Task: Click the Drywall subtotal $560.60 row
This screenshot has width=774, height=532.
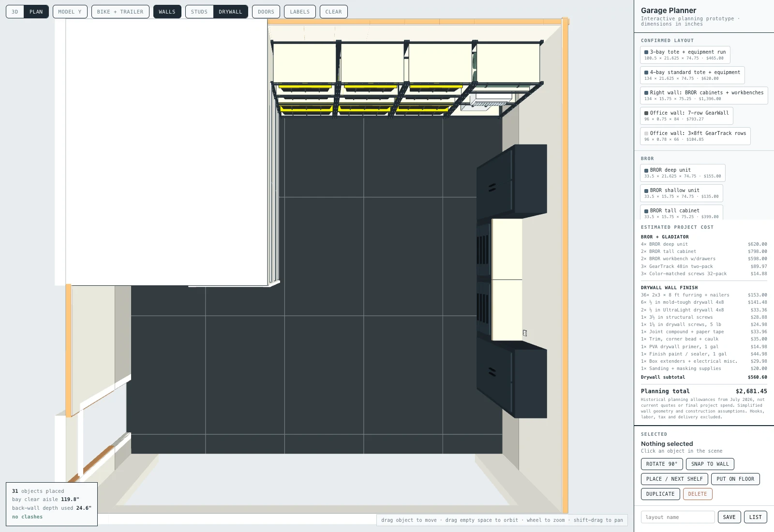Action: (704, 377)
